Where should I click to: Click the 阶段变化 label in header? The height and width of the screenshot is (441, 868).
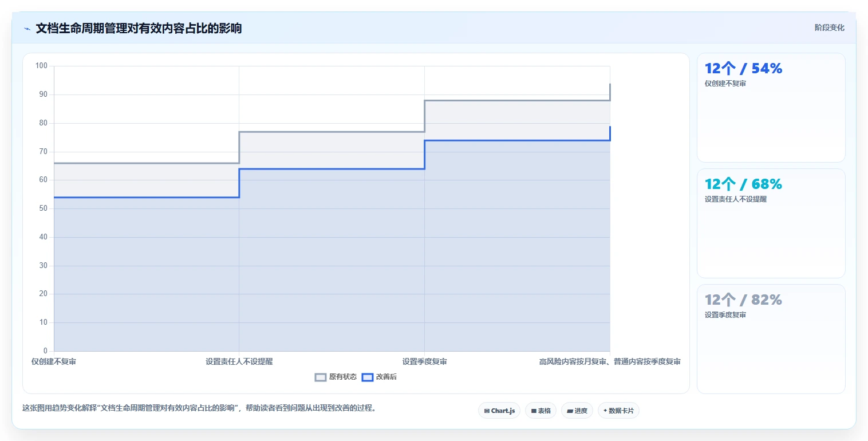(830, 28)
